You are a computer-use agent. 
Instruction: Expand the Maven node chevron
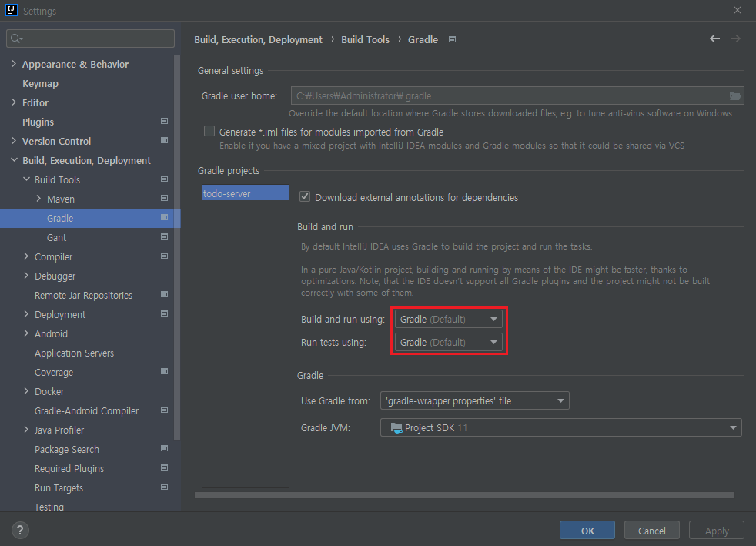[x=38, y=199]
